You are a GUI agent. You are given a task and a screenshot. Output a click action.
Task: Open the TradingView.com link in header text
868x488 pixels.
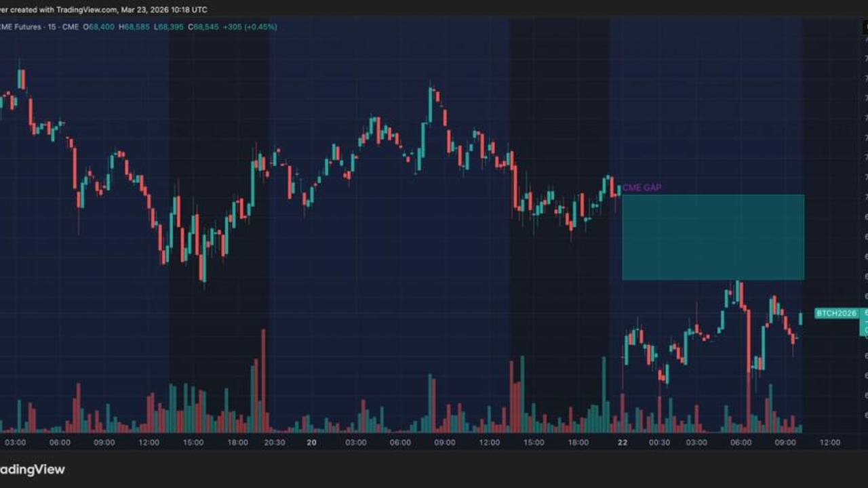click(85, 10)
